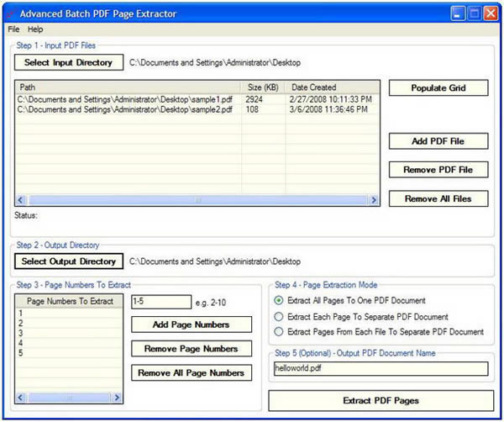Open the File menu
The image size is (504, 422).
click(x=14, y=29)
